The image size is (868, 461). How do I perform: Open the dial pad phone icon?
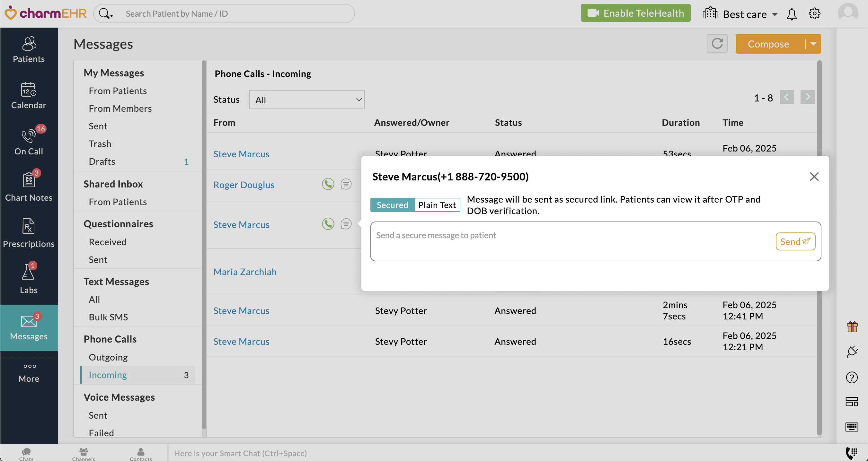[852, 453]
